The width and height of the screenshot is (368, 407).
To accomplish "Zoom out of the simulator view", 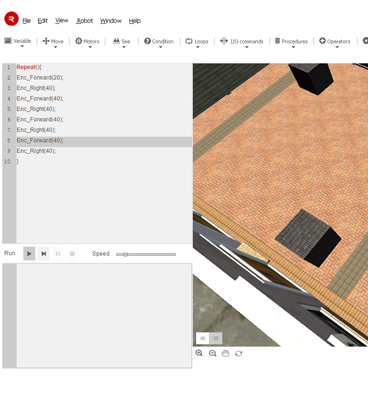I will pos(212,353).
